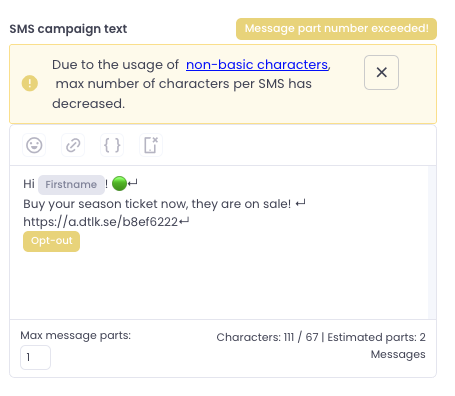Click the Characters 111 / 67 counter text
Image resolution: width=455 pixels, height=396 pixels.
point(267,337)
